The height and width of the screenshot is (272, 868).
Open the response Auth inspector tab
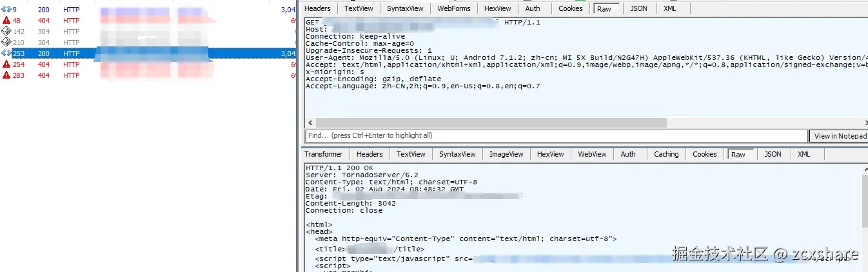coord(628,154)
